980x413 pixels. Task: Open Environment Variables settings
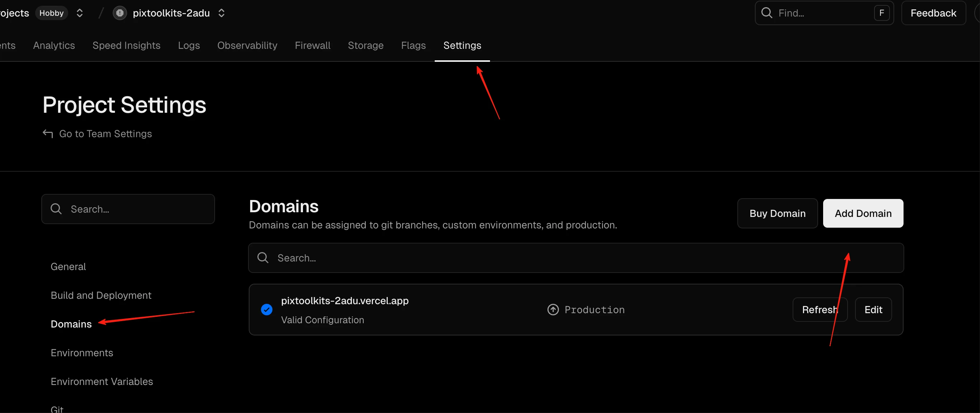102,381
